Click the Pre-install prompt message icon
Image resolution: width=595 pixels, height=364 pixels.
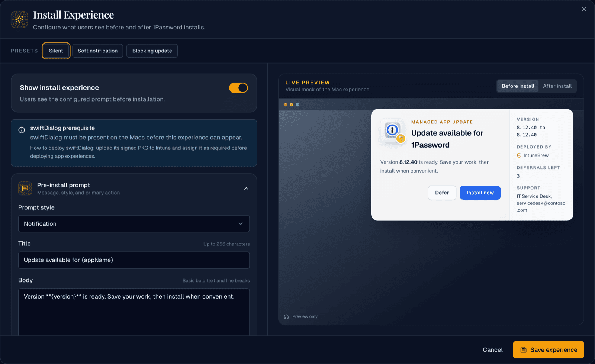25,189
